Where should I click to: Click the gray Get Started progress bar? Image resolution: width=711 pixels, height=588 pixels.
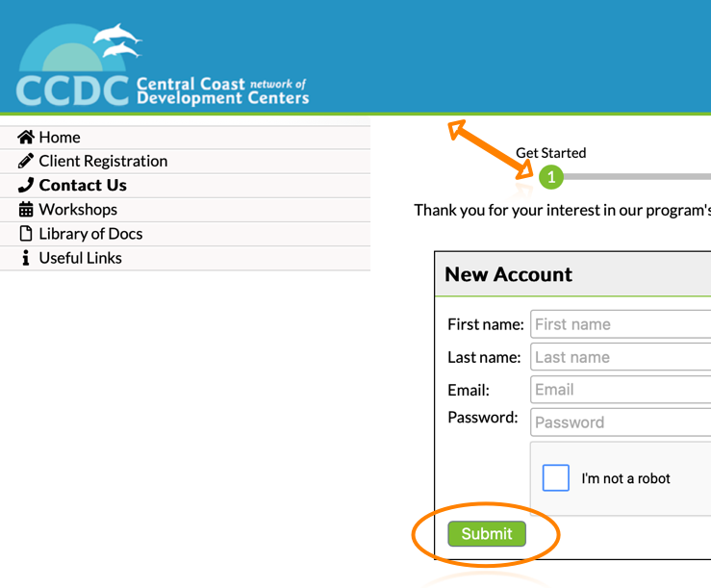pyautogui.click(x=637, y=177)
